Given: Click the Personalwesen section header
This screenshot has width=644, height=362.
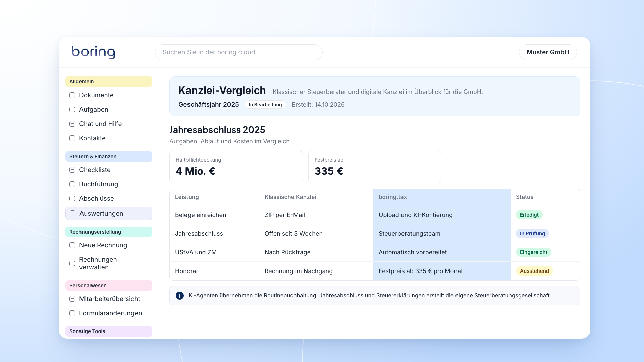Looking at the screenshot, I should (109, 286).
